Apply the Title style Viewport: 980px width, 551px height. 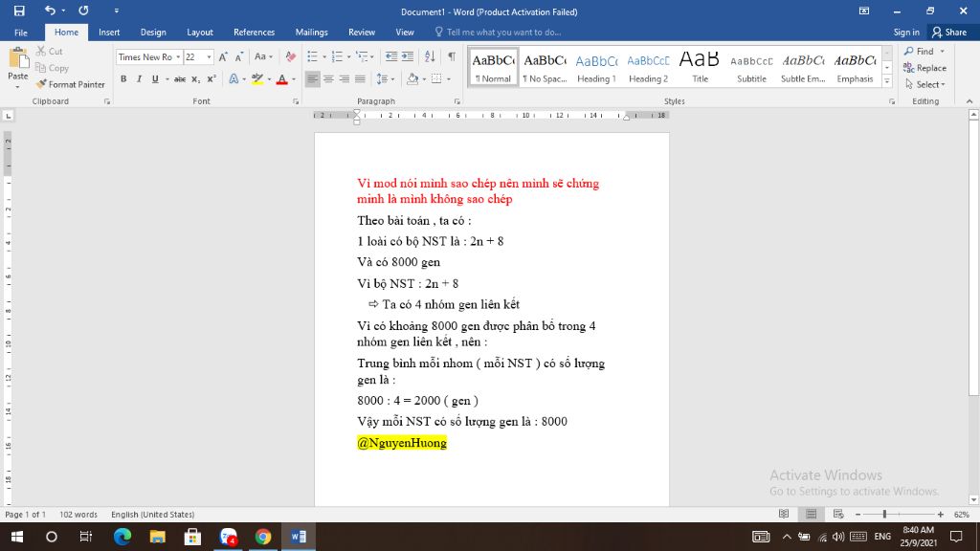tap(700, 67)
